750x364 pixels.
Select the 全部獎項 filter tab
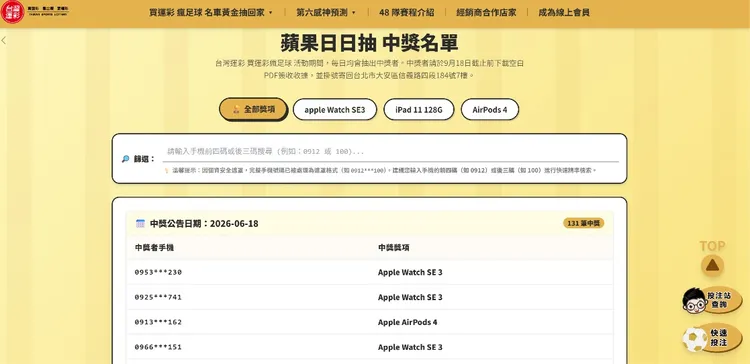[254, 110]
